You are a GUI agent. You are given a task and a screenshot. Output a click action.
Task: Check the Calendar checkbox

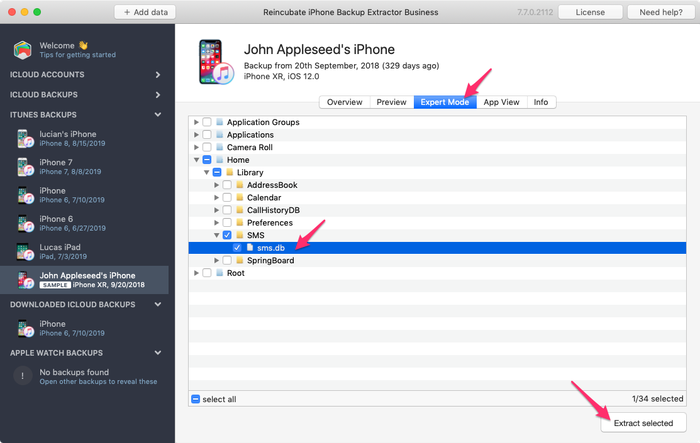pyautogui.click(x=227, y=197)
